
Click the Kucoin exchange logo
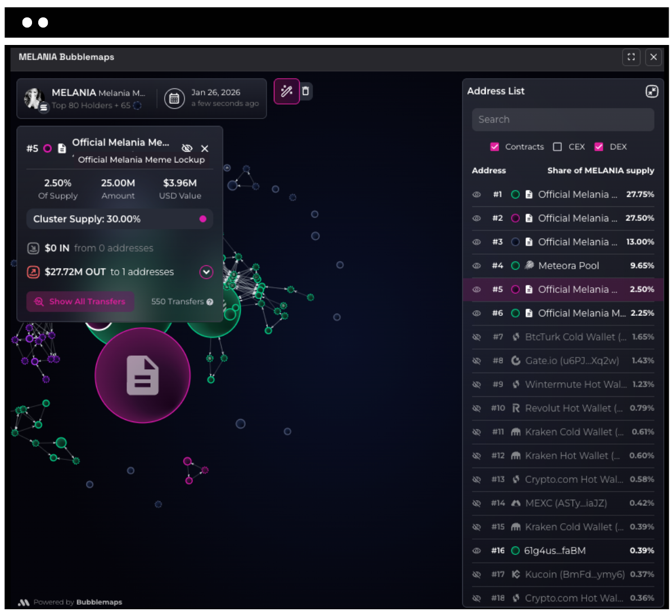(516, 574)
